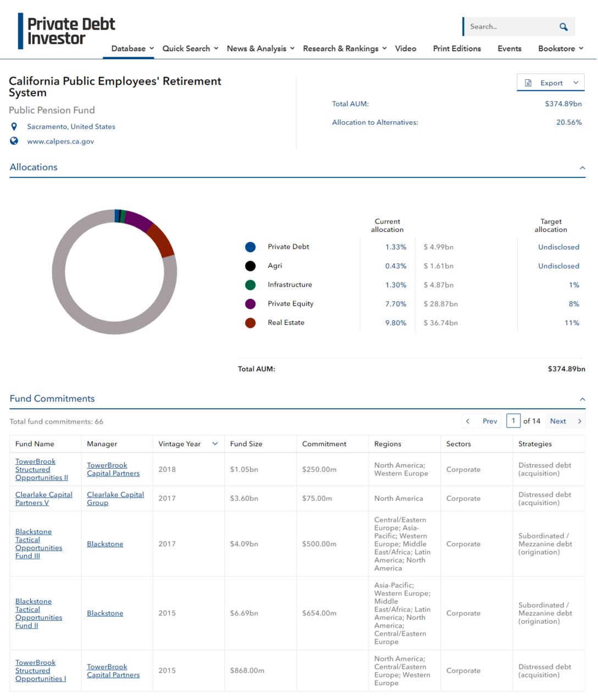598x700 pixels.
Task: Click the location pin icon beside Sacramento
Action: [14, 126]
